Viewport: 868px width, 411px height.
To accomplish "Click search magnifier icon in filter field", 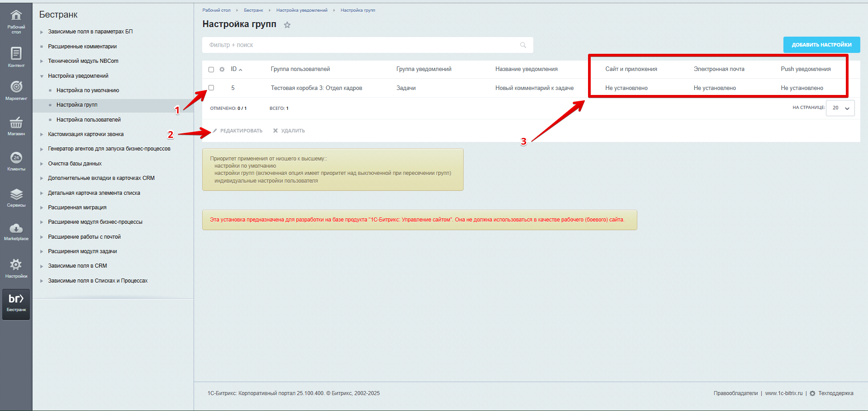I will pyautogui.click(x=523, y=45).
